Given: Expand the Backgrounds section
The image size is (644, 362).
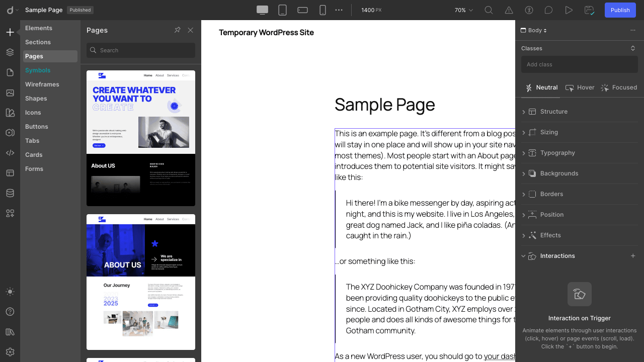Looking at the screenshot, I should [580, 173].
